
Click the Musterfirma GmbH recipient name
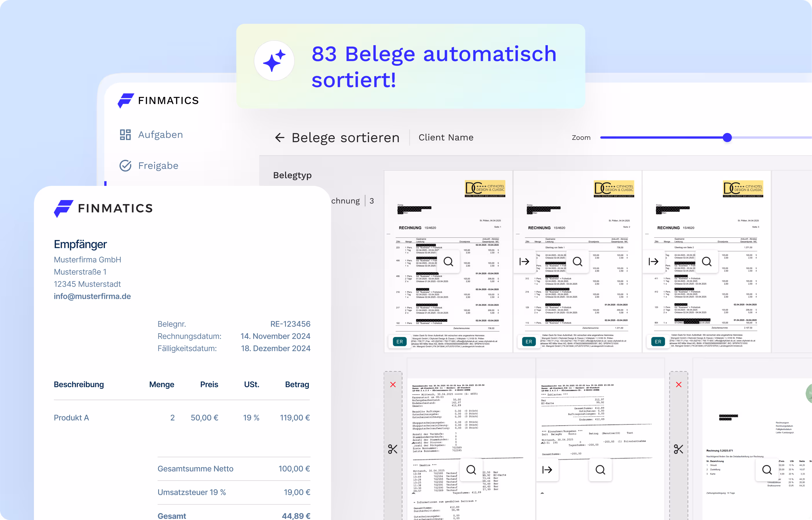87,260
